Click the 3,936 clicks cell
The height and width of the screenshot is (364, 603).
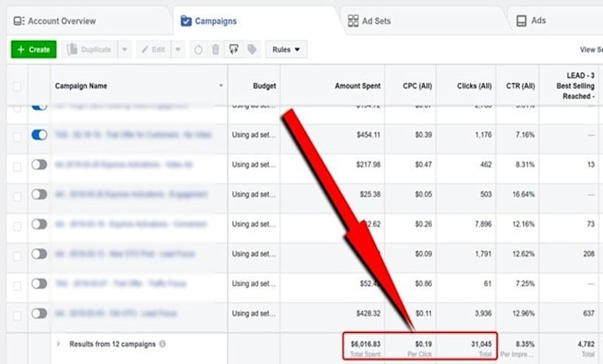(x=483, y=314)
